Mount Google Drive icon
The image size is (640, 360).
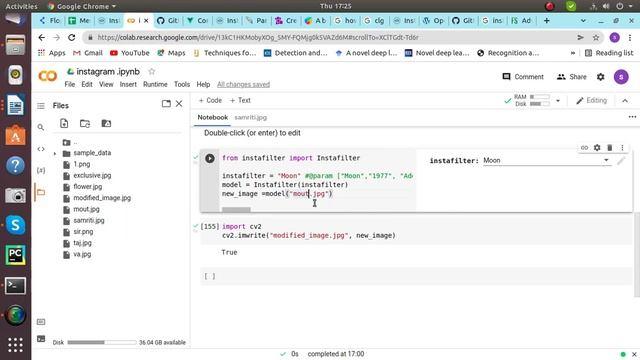[x=106, y=123]
